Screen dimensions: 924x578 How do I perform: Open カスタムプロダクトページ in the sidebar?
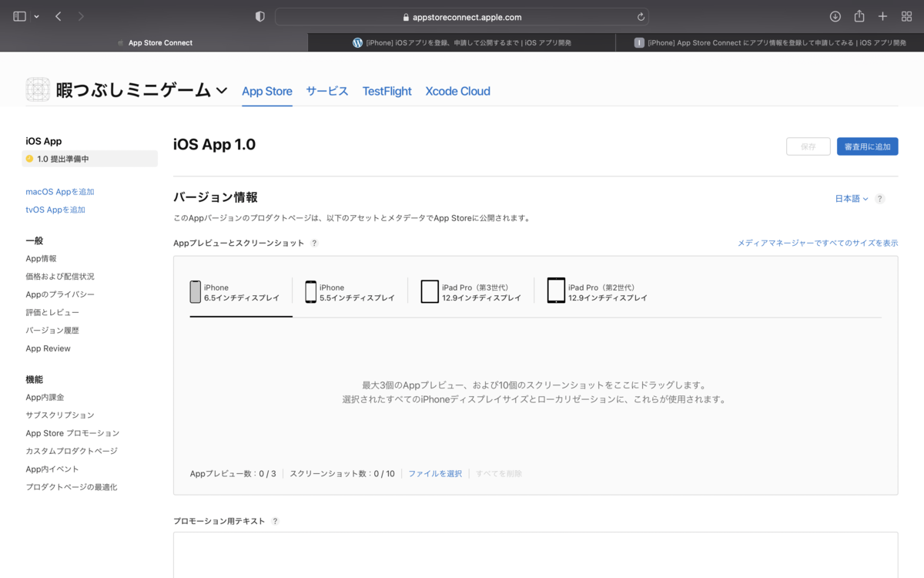pos(72,451)
